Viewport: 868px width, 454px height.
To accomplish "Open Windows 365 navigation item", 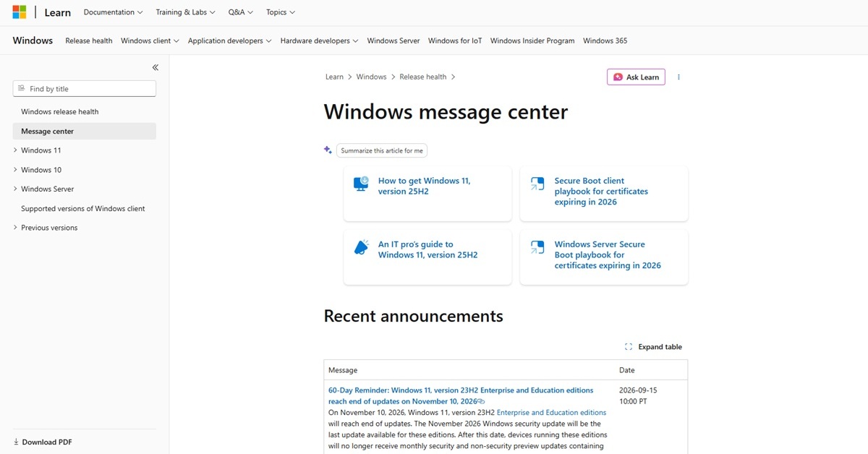I will [x=605, y=40].
